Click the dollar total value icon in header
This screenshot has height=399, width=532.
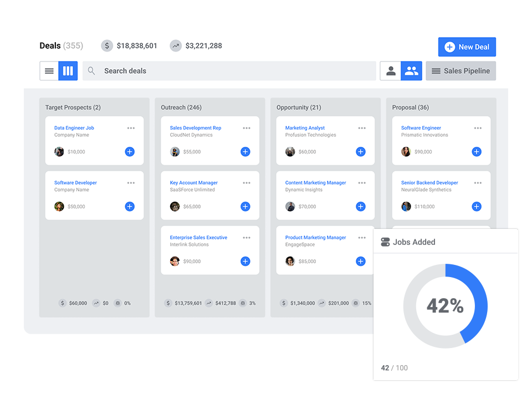click(x=107, y=46)
